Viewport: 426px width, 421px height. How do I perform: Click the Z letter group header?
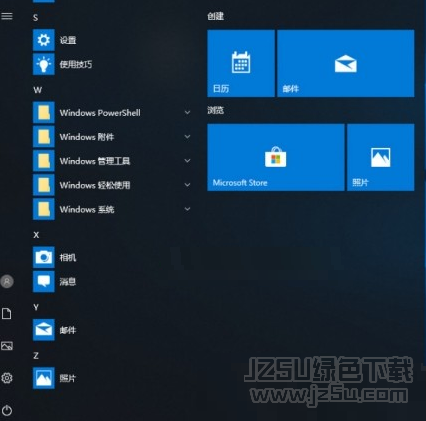tap(36, 355)
